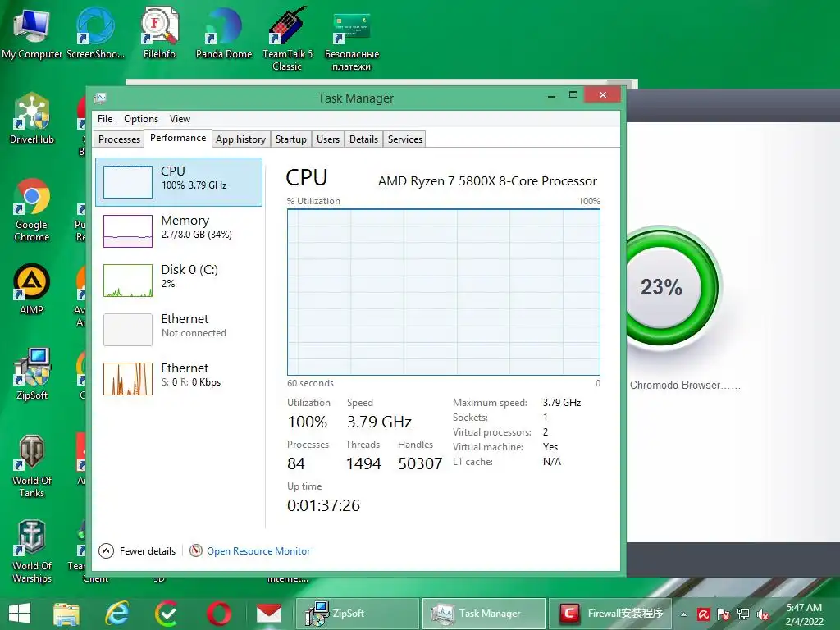Open the File menu

pyautogui.click(x=105, y=119)
